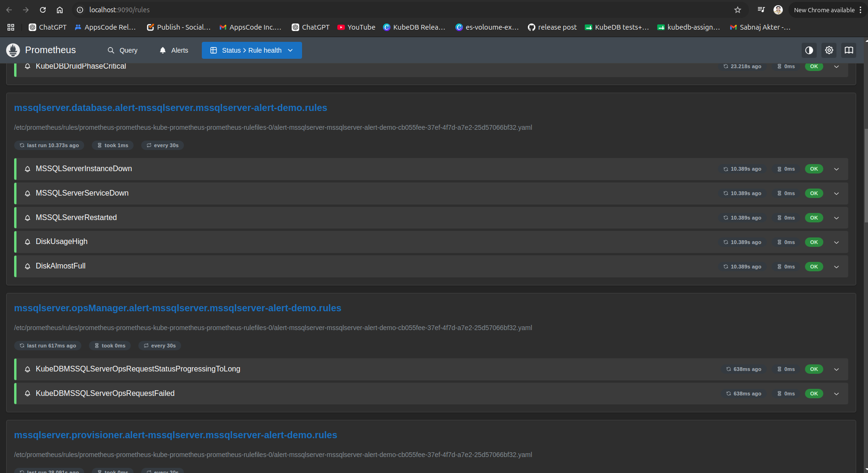Click the bell icon for KubeDBMSSQLServerOpsRequestFailed
Viewport: 868px width, 473px height.
[x=28, y=394]
